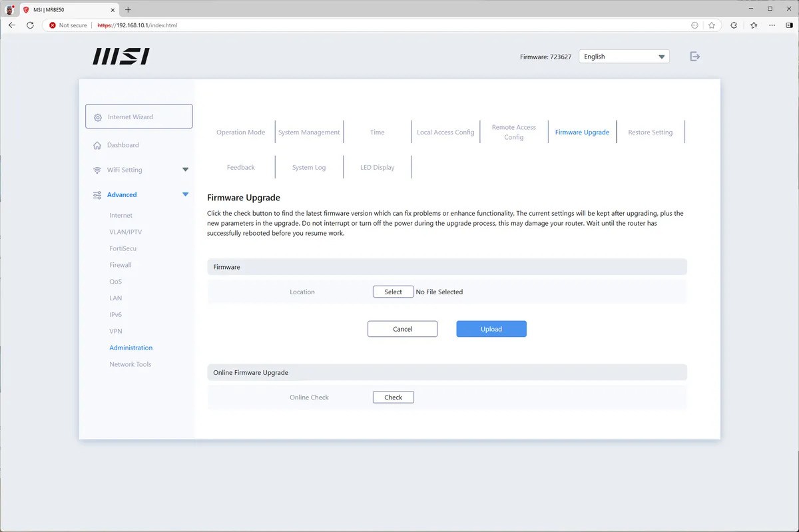Click the logout icon next to language selector
This screenshot has height=532, width=799.
click(x=694, y=57)
